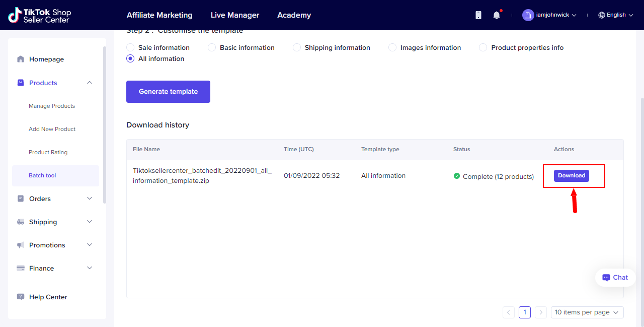Click the globe language icon

coord(601,15)
